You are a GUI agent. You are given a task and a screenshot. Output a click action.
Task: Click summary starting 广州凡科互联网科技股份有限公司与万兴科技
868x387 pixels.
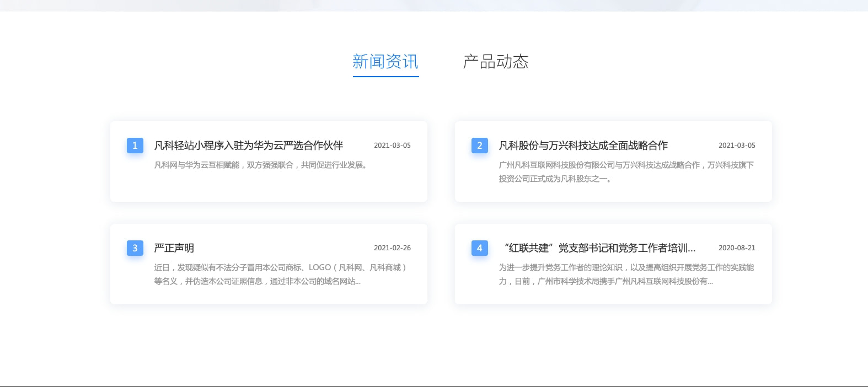pos(626,172)
